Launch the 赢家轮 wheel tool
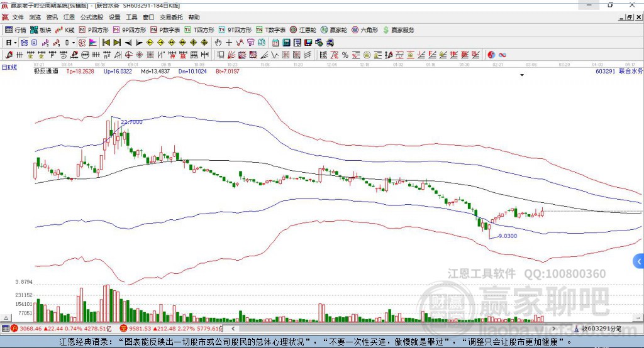Viewport: 644px width, 348px height. [334, 30]
